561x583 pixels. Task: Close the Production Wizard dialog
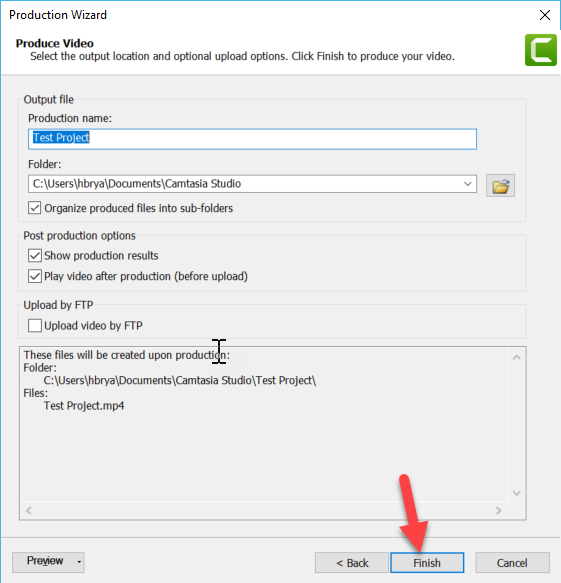(x=545, y=15)
